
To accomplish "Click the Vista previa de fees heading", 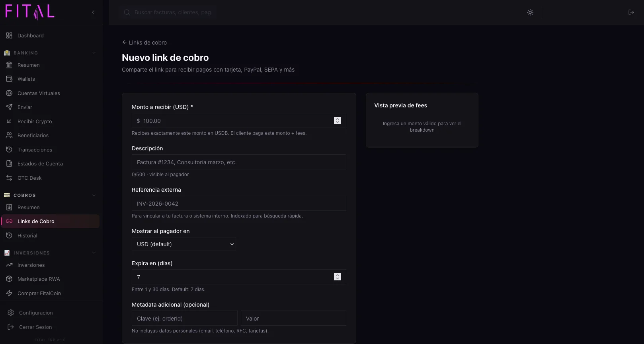I will 400,105.
